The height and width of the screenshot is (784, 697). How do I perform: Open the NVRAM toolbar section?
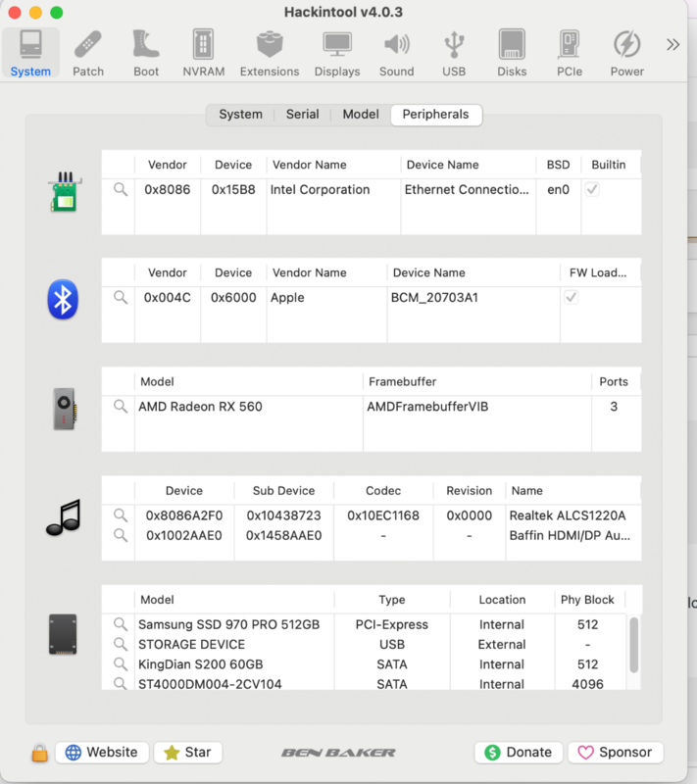tap(204, 53)
